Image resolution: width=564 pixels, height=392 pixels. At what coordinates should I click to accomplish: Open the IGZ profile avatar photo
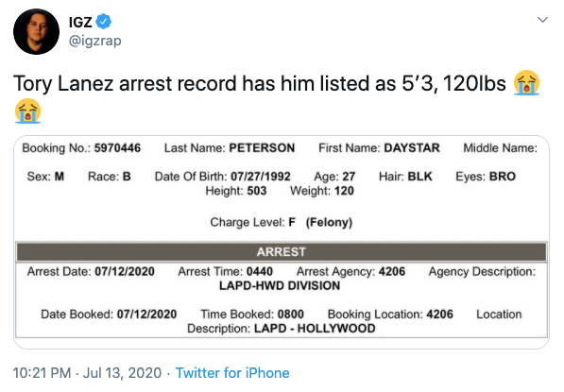point(36,32)
